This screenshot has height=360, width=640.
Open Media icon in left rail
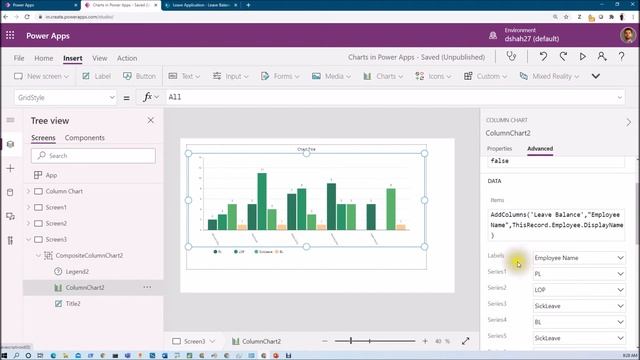(x=11, y=216)
